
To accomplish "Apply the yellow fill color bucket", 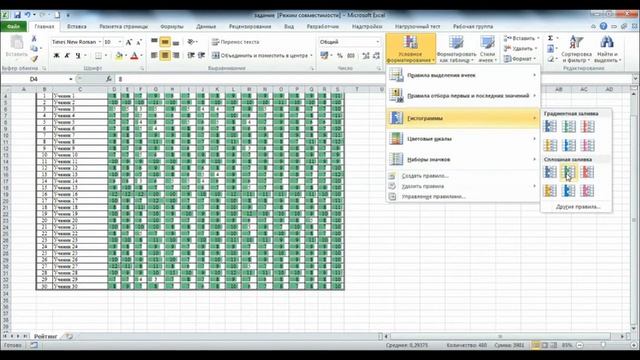I will pos(118,56).
